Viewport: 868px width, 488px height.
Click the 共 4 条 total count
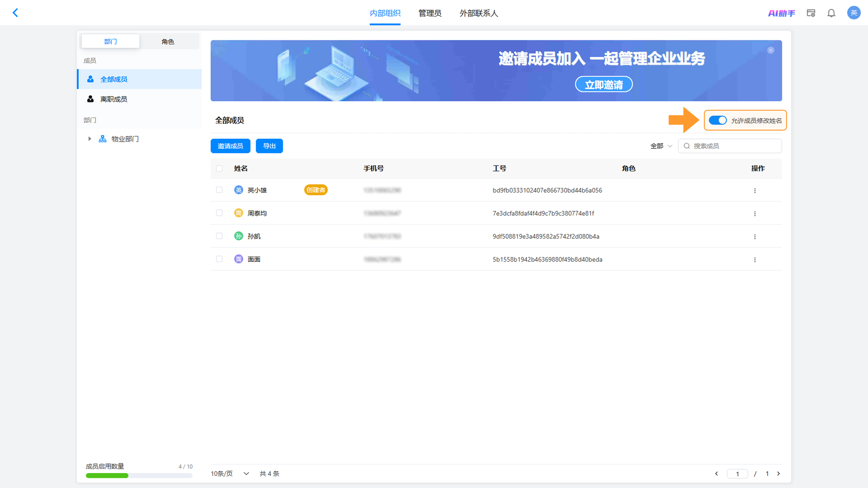coord(269,474)
